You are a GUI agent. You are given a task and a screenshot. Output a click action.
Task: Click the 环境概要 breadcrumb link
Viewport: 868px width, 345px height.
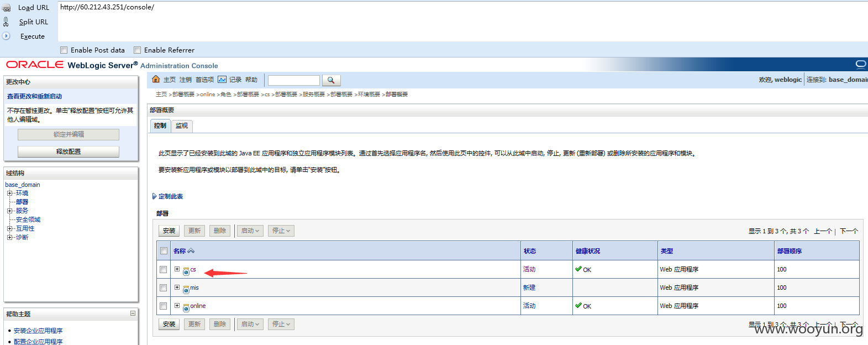[x=369, y=95]
